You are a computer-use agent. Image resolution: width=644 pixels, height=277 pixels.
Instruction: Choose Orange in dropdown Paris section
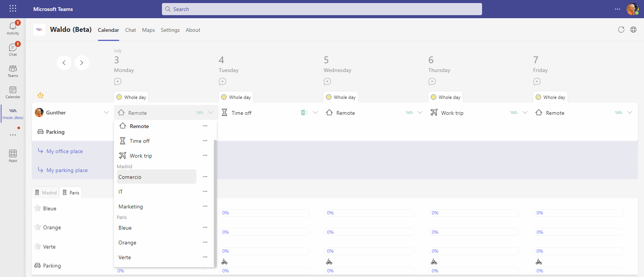tap(157, 243)
